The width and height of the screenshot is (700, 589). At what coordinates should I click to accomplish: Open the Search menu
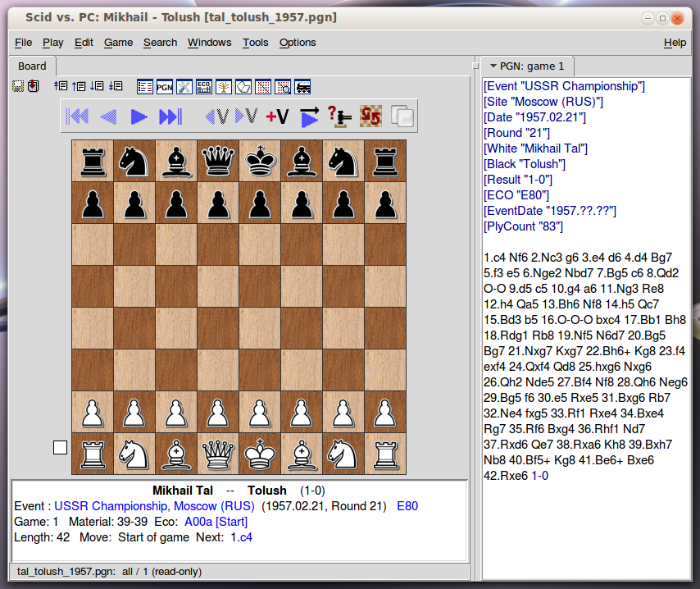click(161, 43)
